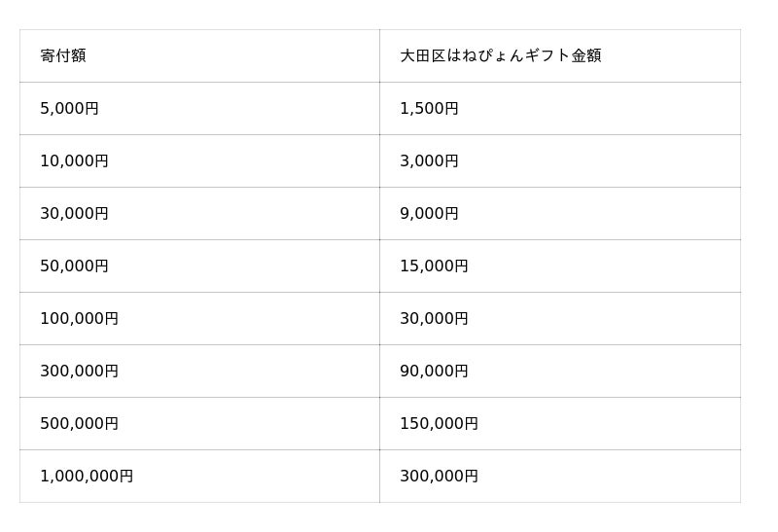Click the 3,000円 gift amount cell

(x=429, y=161)
